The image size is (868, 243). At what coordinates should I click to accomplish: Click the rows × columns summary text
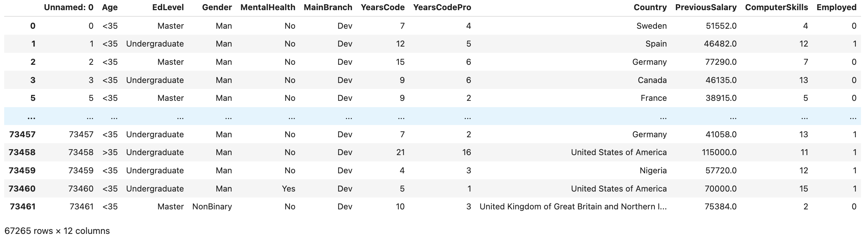(x=57, y=231)
